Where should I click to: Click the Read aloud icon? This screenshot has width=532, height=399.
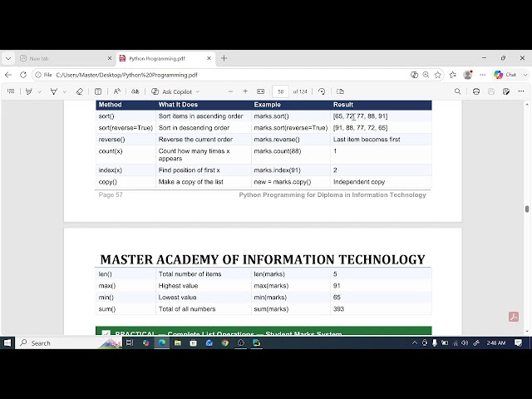117,91
